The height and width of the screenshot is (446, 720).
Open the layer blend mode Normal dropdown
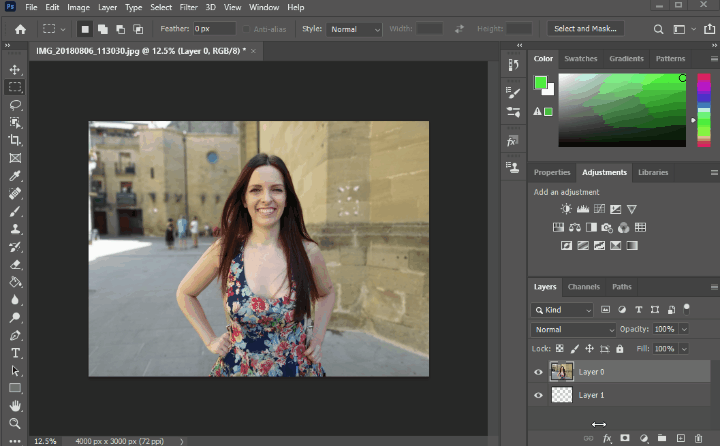[x=573, y=329]
